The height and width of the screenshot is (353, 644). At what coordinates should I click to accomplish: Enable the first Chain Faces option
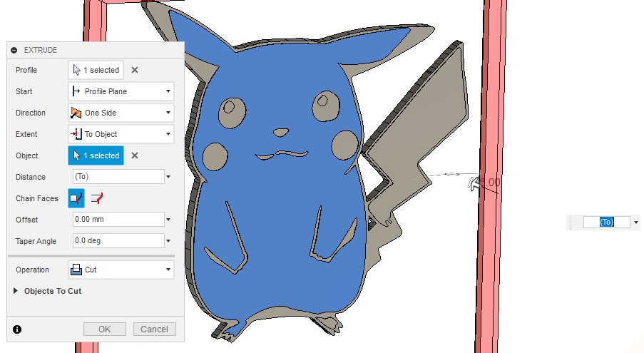(x=76, y=198)
